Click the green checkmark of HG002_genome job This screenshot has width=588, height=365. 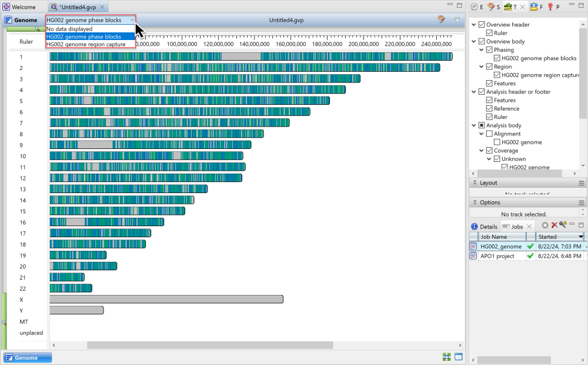(x=530, y=246)
